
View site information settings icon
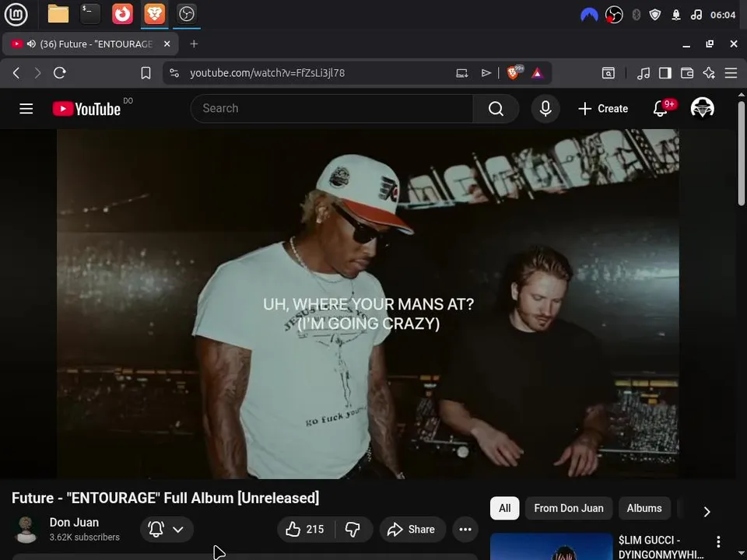[174, 73]
